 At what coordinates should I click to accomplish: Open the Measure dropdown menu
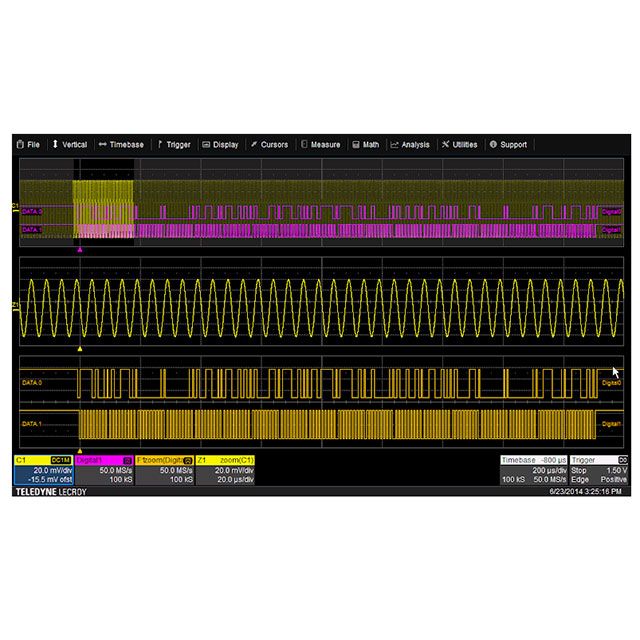click(x=320, y=144)
